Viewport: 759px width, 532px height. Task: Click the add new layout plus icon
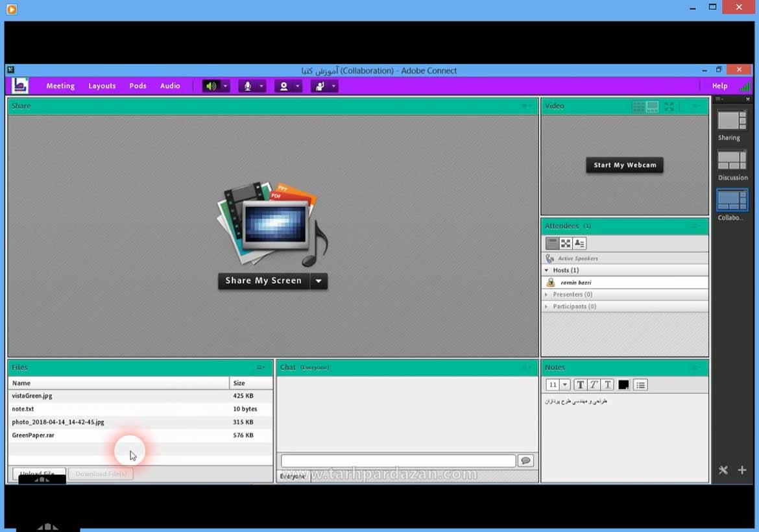(742, 470)
